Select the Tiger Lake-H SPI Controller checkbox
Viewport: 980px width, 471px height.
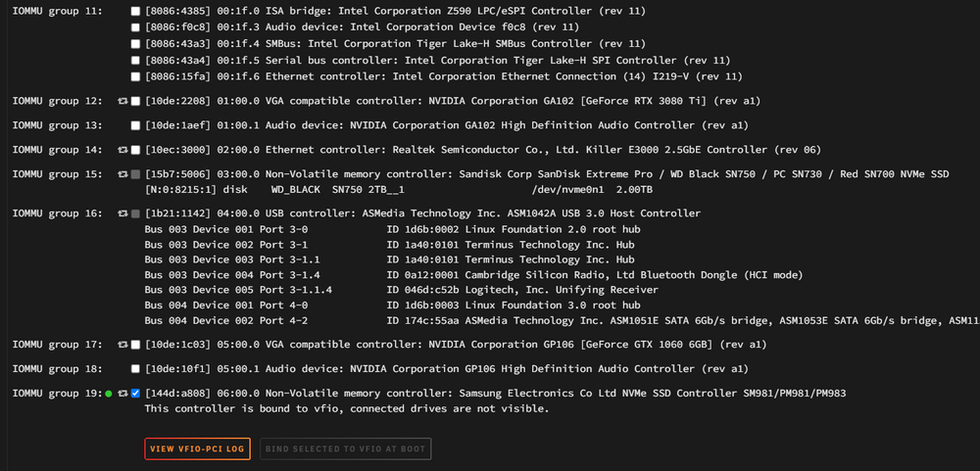pyautogui.click(x=135, y=60)
